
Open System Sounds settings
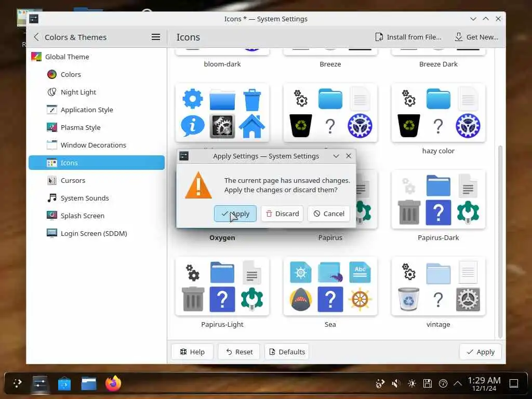(x=97, y=198)
